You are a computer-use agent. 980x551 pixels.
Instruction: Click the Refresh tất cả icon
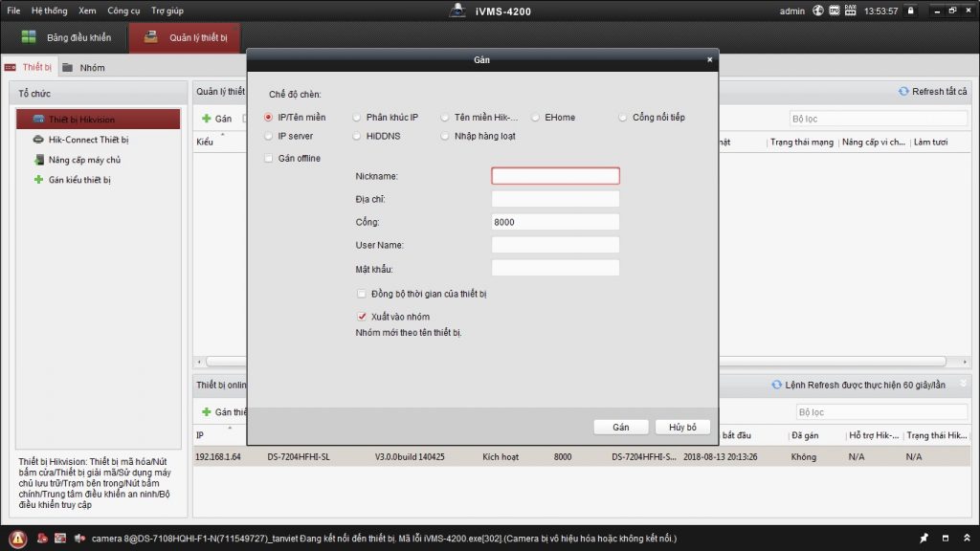903,92
